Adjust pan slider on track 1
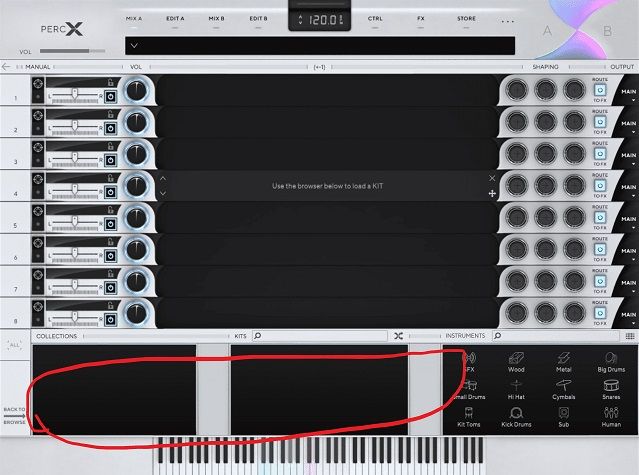The height and width of the screenshot is (475, 639). [x=75, y=94]
